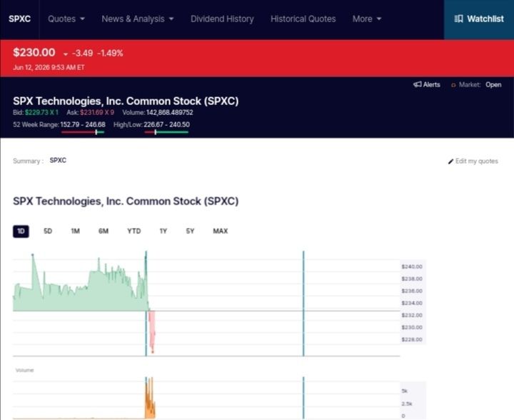Click the Jun 12, 2026 9:53 AM ET timestamp

49,68
